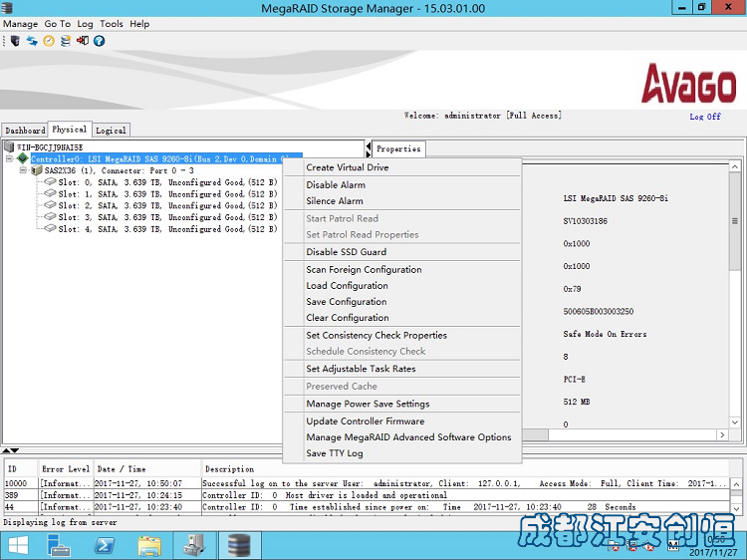This screenshot has height=560, width=747.
Task: Click the Slot 3 drive icon
Action: pos(50,217)
